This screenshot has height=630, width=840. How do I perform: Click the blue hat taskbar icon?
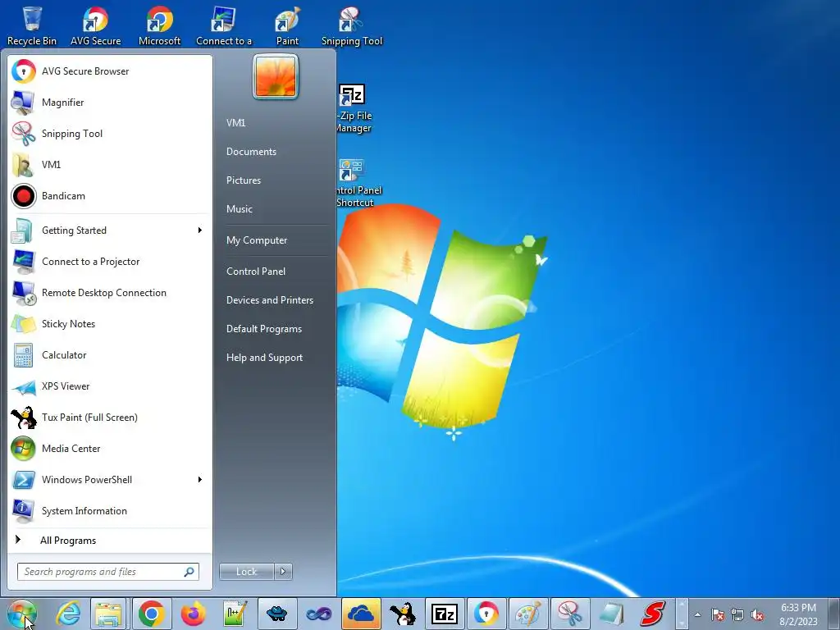[x=277, y=614]
